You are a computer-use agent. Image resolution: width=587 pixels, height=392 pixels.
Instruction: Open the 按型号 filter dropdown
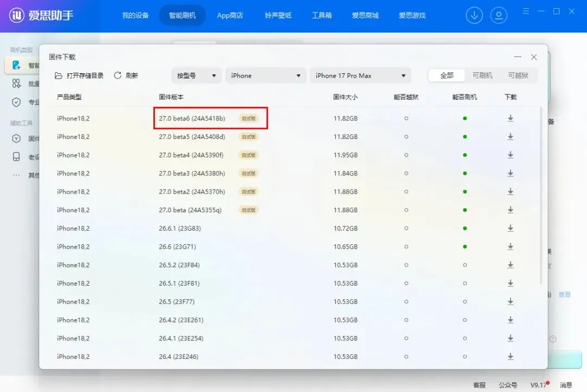pos(197,75)
